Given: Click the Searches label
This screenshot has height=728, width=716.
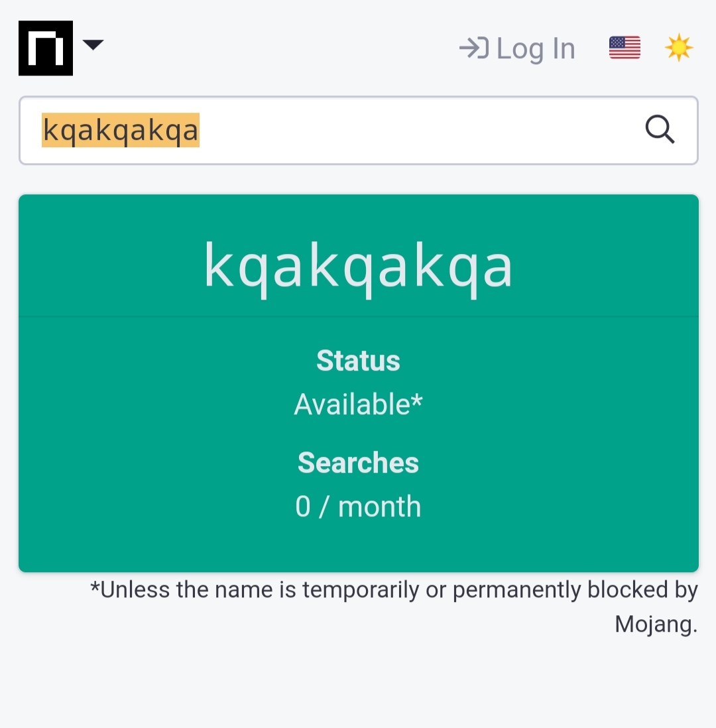Looking at the screenshot, I should tap(358, 463).
